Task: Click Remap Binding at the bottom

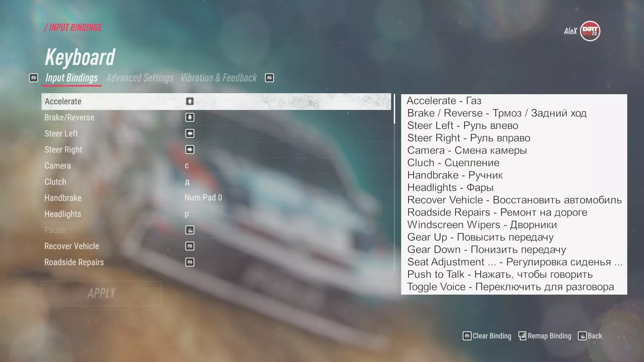Action: tap(545, 336)
